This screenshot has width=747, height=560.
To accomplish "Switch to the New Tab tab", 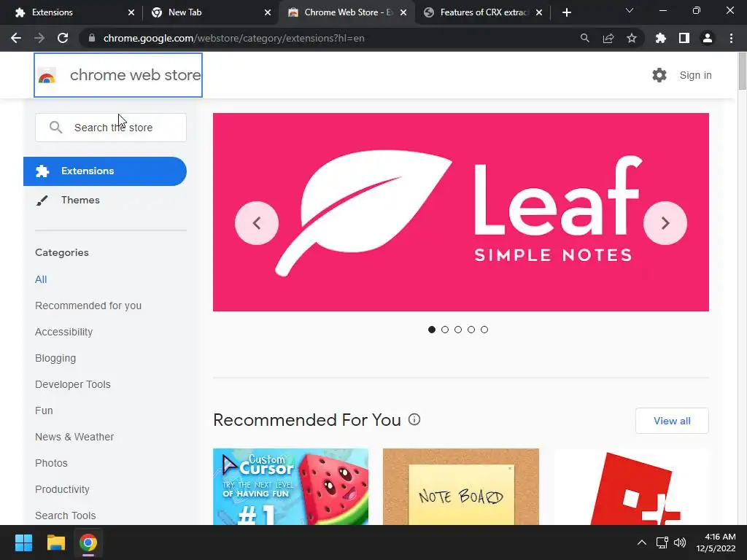I will pyautogui.click(x=205, y=12).
